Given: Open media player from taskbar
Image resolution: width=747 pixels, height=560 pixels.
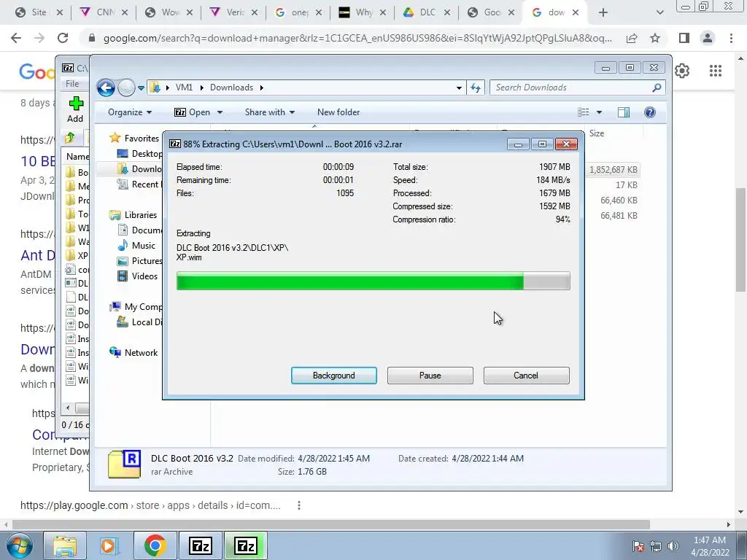Looking at the screenshot, I should [x=109, y=545].
